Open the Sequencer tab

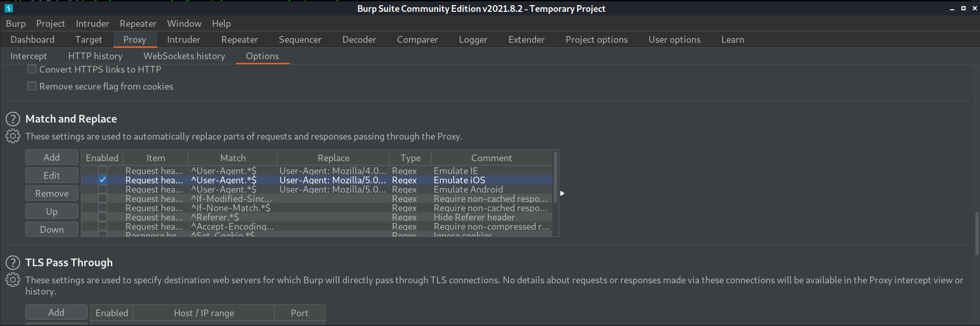click(x=300, y=40)
